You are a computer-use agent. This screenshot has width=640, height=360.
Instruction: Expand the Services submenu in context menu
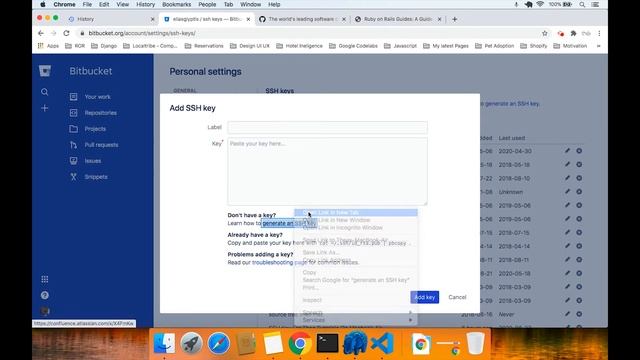point(356,320)
